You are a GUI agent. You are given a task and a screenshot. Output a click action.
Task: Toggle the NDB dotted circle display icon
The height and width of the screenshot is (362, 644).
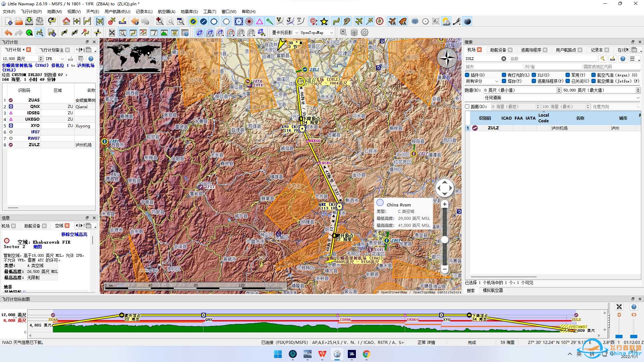point(249,21)
